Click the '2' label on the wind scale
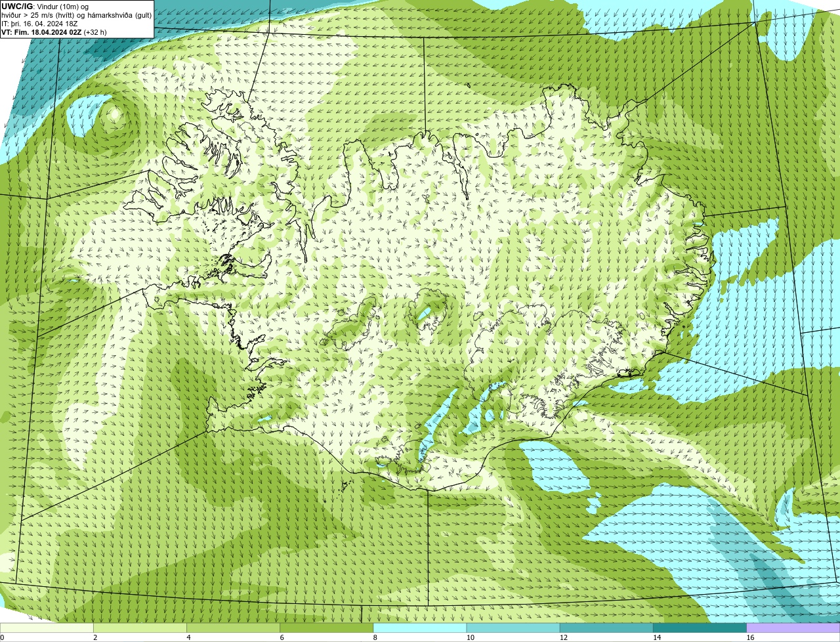Screen dimensions: 840x642 [95, 637]
